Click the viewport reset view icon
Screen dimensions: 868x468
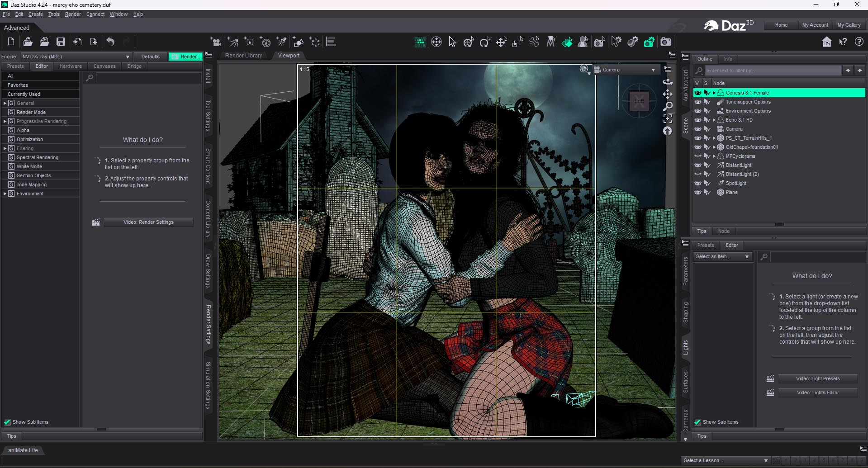(x=668, y=131)
